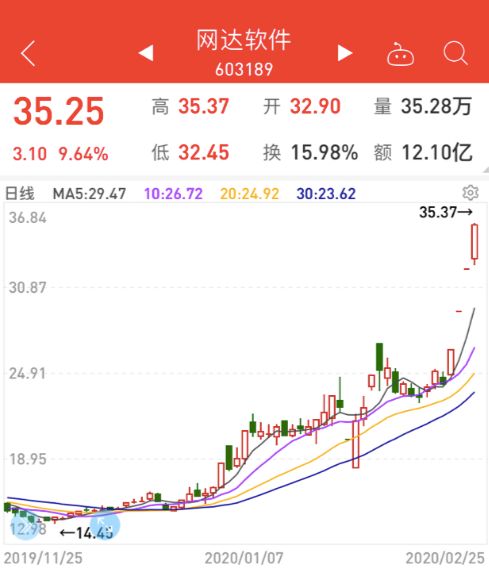The height and width of the screenshot is (568, 489).
Task: Tap the 2020/01/07 date label
Action: click(x=244, y=558)
